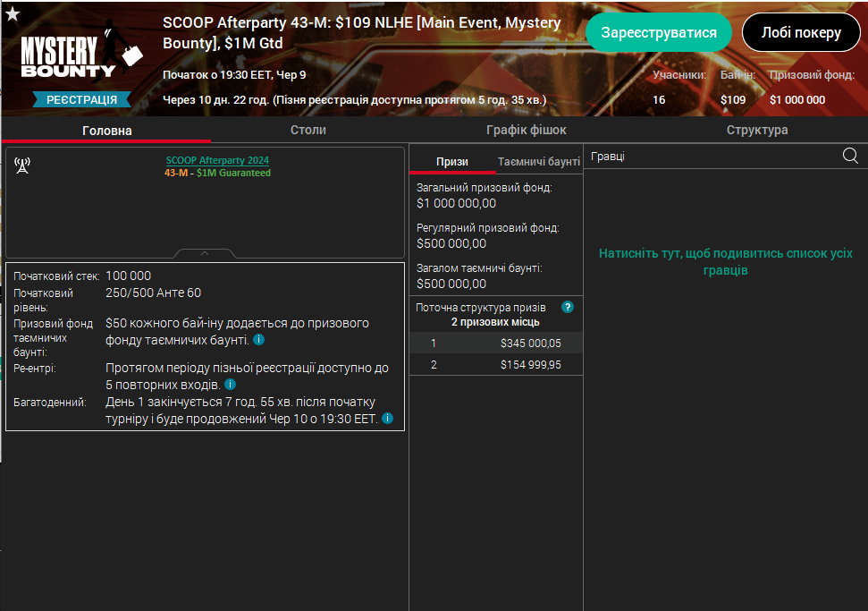868x611 pixels.
Task: Click participants count 16 in header
Action: coord(659,99)
